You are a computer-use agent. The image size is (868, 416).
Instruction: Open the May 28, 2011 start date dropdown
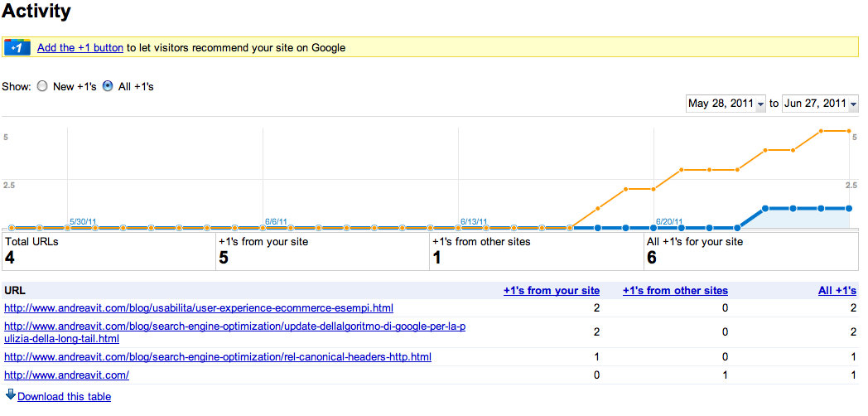point(726,104)
